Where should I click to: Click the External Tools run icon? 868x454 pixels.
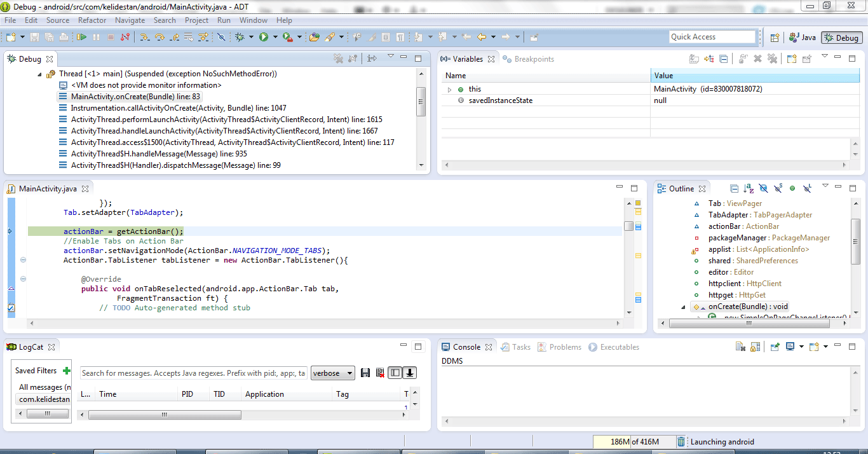click(x=288, y=37)
